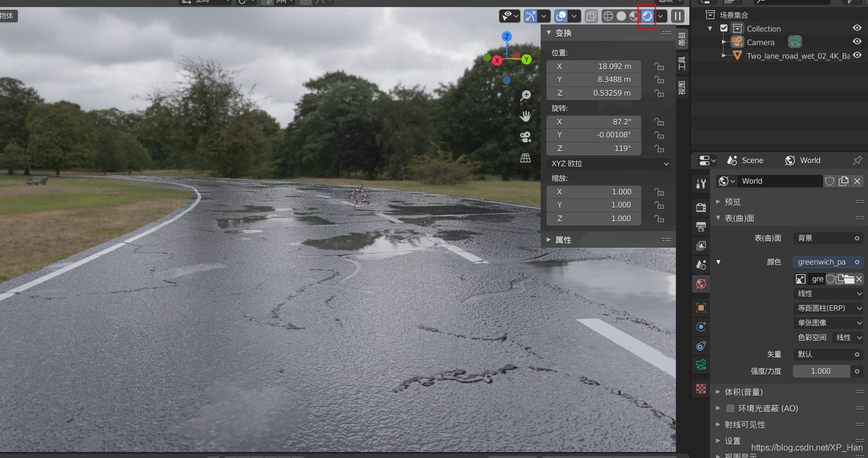Unlink the gre image datablock
868x458 pixels.
[x=859, y=279]
